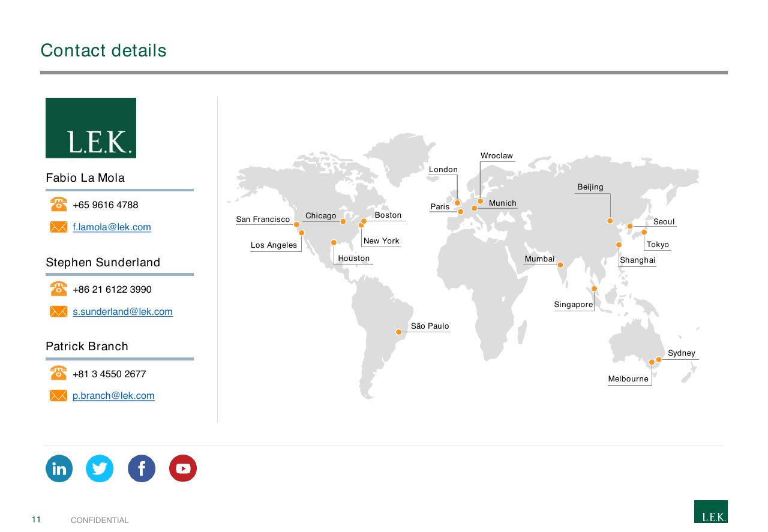
Task: Select phone number +81 3 4550 2677
Action: pyautogui.click(x=109, y=374)
